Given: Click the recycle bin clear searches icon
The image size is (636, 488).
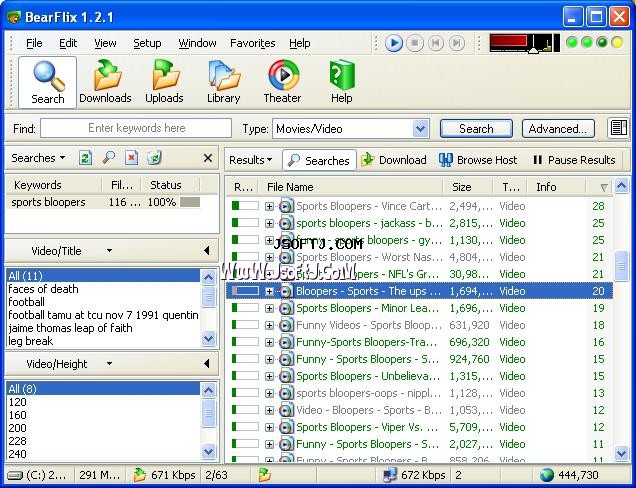Looking at the screenshot, I should coord(155,158).
